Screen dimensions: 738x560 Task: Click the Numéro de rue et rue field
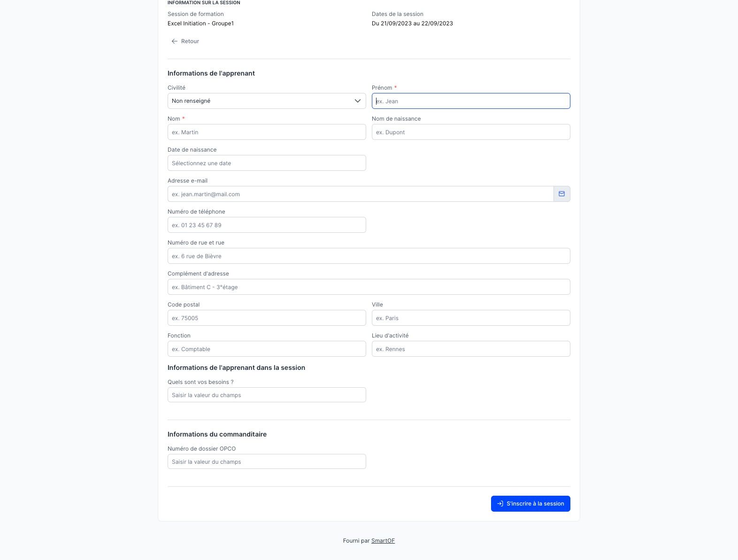pyautogui.click(x=369, y=256)
